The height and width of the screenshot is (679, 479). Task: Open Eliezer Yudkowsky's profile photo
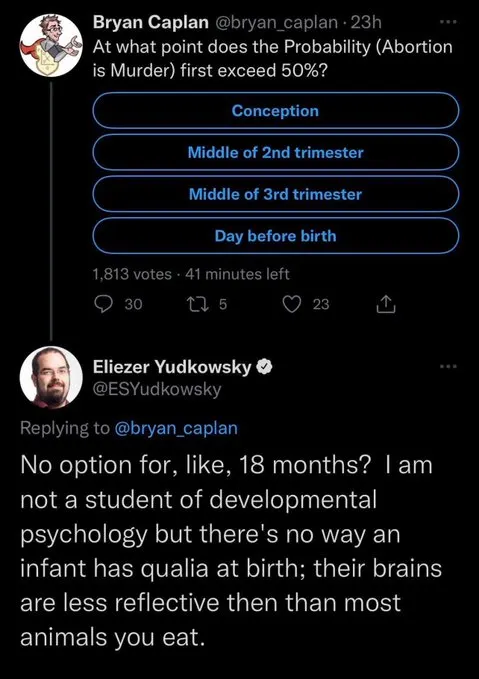point(51,377)
